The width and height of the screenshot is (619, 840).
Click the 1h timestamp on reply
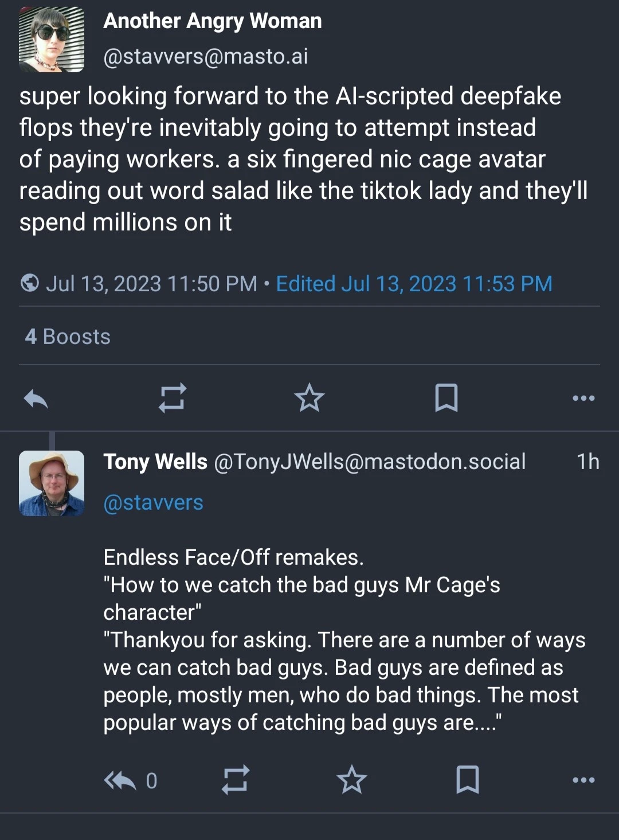tap(587, 462)
